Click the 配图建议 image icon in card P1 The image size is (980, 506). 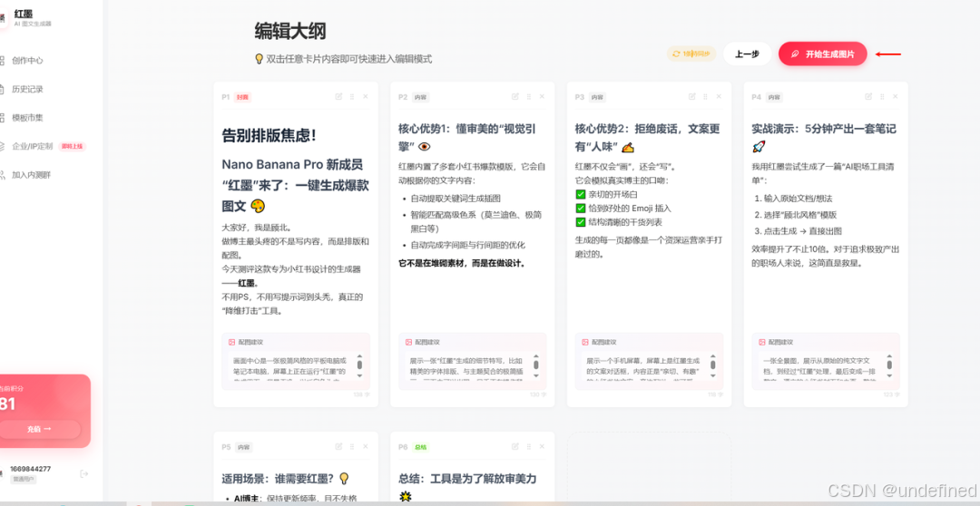click(232, 343)
